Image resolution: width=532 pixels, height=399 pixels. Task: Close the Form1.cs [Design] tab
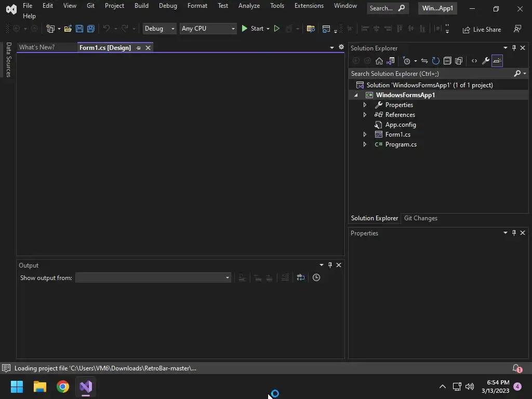(148, 48)
